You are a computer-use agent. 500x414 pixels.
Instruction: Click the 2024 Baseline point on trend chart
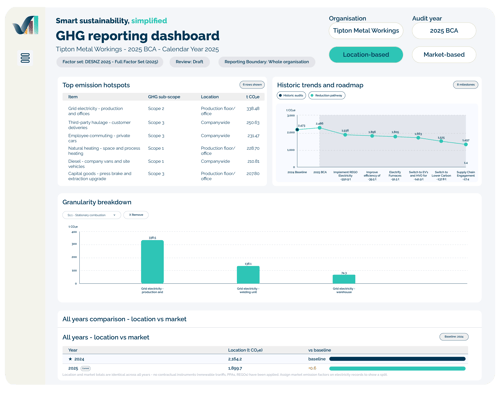click(297, 130)
